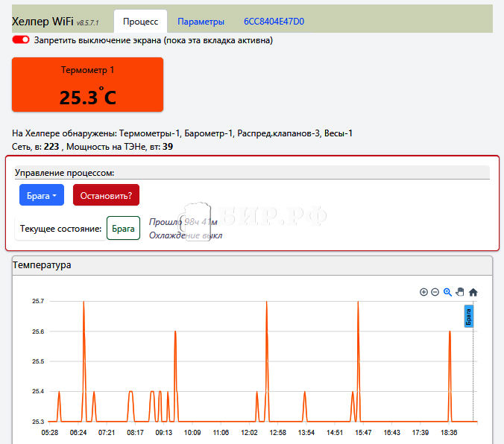
Task: Click the 25.7 peak near 06:24
Action: click(x=84, y=302)
